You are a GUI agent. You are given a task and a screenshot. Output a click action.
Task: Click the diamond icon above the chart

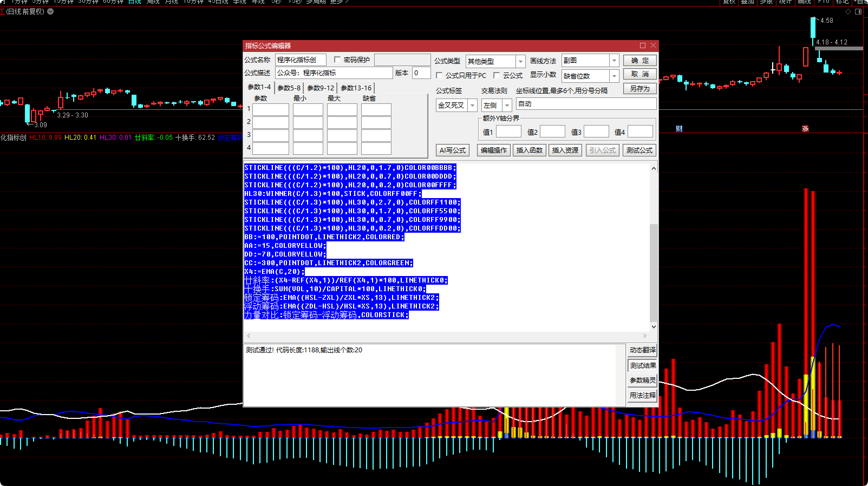tap(848, 11)
